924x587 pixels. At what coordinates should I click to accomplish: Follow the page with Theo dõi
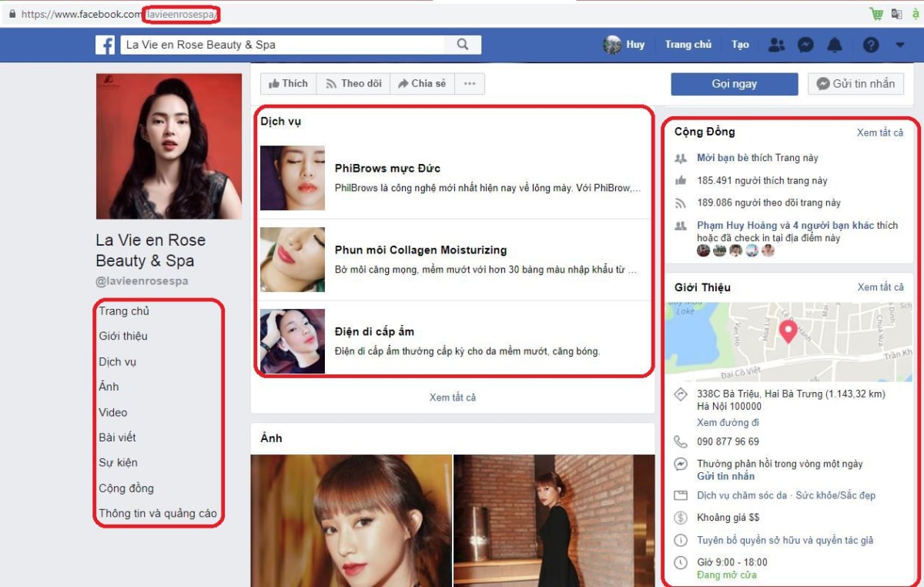tap(353, 84)
